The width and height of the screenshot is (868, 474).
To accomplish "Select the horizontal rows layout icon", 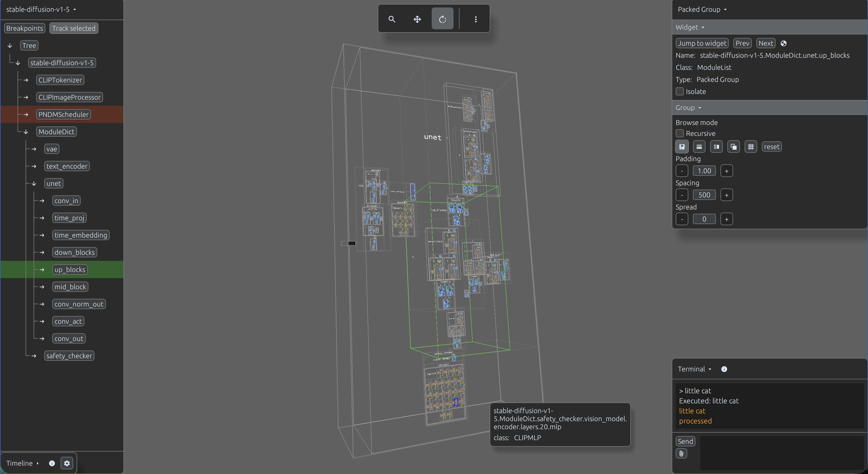I will coord(699,147).
